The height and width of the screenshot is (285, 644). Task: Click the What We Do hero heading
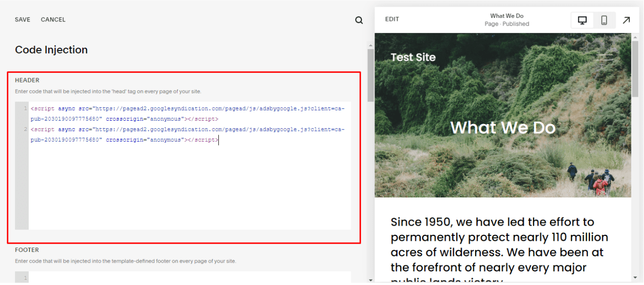tap(502, 128)
